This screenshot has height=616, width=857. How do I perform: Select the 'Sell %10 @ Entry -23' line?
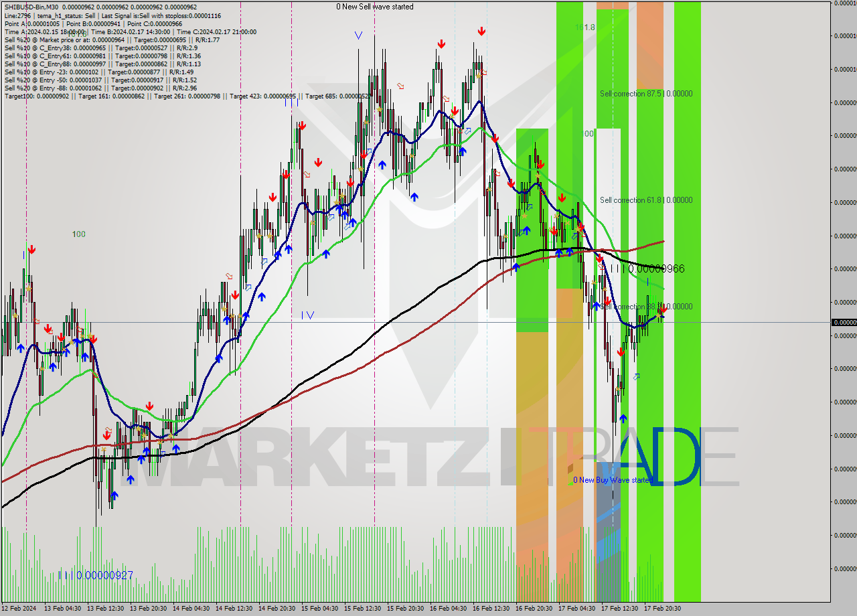click(x=98, y=72)
